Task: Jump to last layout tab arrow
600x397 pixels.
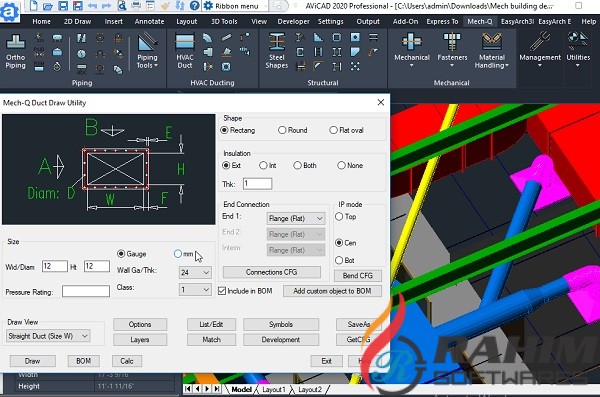Action: [217, 389]
